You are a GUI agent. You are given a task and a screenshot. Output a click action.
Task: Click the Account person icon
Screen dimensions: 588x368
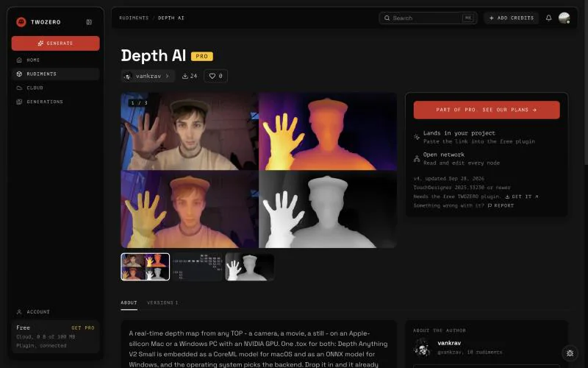tap(19, 311)
